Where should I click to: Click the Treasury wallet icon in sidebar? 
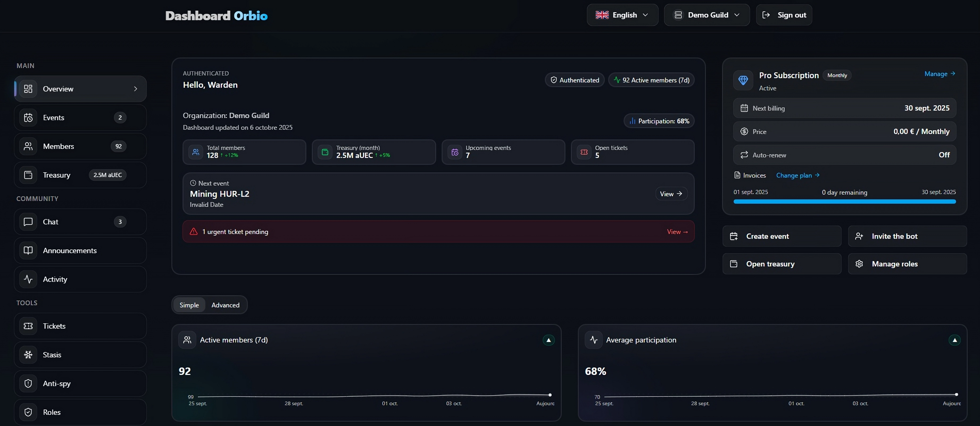pos(28,175)
